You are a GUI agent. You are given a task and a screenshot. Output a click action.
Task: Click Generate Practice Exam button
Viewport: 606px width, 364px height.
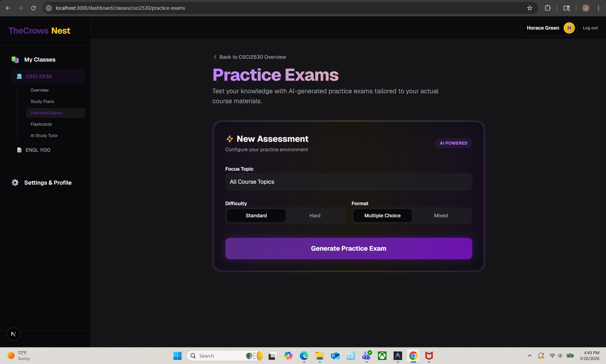coord(349,249)
